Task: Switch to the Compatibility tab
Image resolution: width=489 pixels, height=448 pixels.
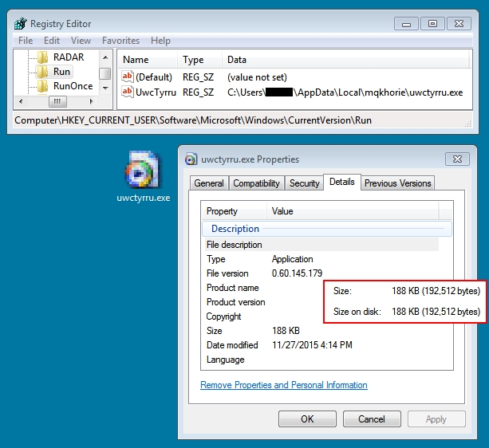Action: point(256,183)
